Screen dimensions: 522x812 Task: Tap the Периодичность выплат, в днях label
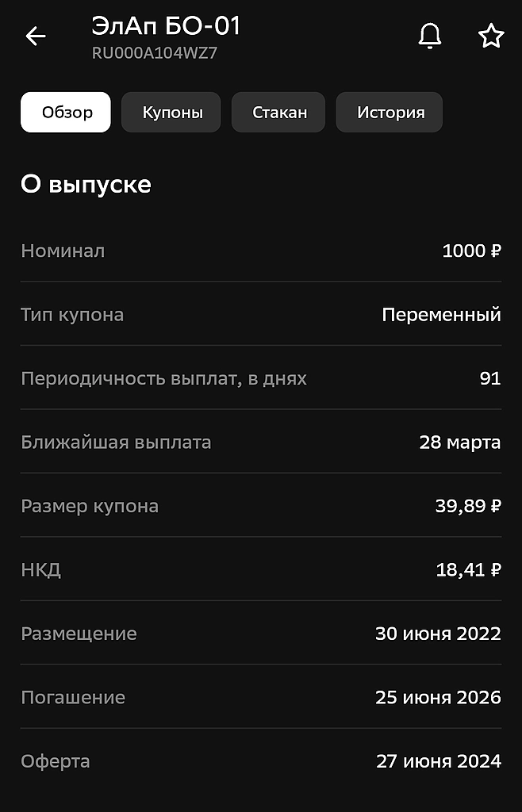[163, 378]
